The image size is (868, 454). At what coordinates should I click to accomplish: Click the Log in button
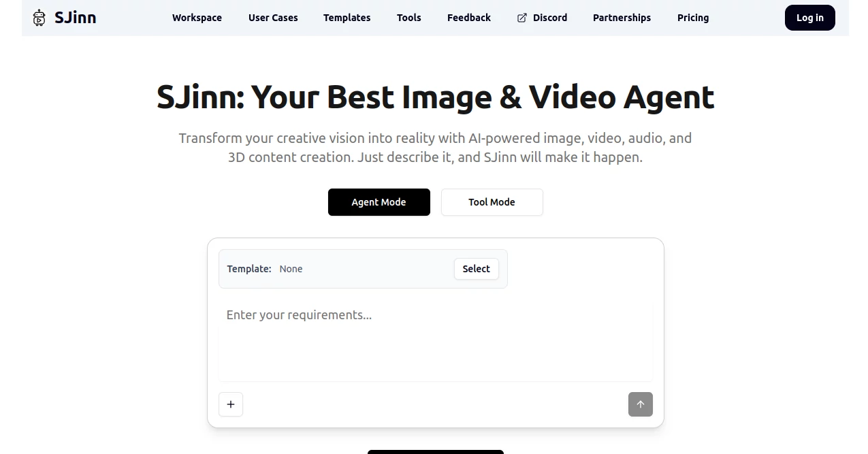[x=809, y=18]
